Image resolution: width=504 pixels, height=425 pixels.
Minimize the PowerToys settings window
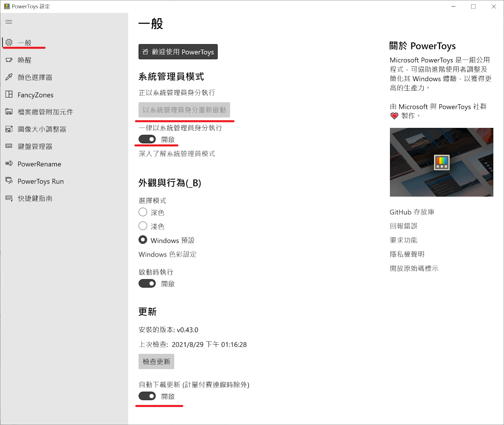click(x=454, y=6)
